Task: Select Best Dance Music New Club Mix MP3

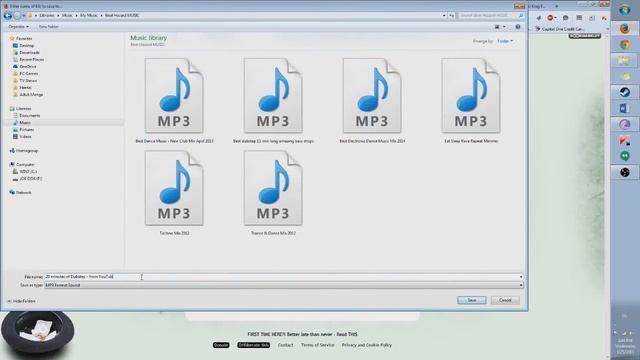Action: [x=174, y=100]
